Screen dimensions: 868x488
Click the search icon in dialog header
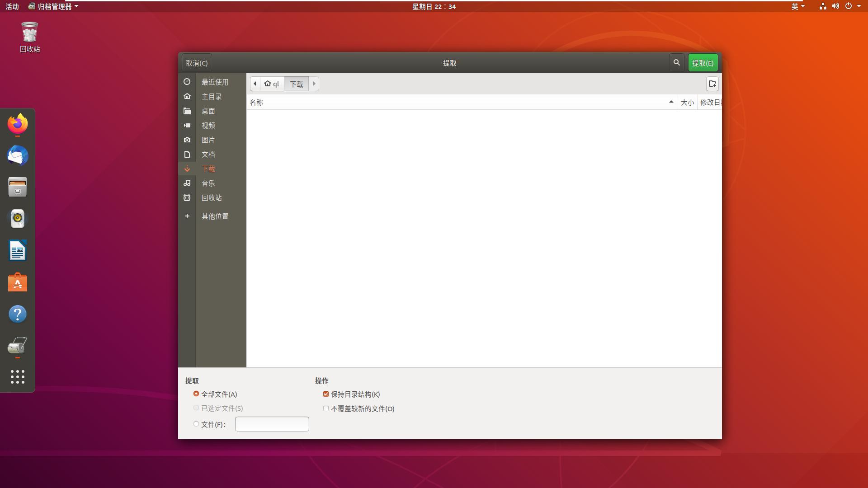click(676, 63)
